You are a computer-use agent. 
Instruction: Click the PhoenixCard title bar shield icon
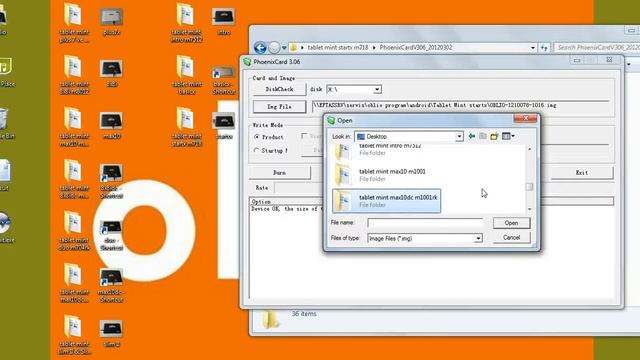coord(247,62)
